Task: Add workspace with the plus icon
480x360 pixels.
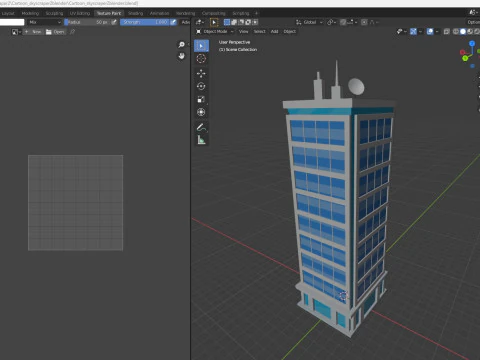Action: (256, 13)
